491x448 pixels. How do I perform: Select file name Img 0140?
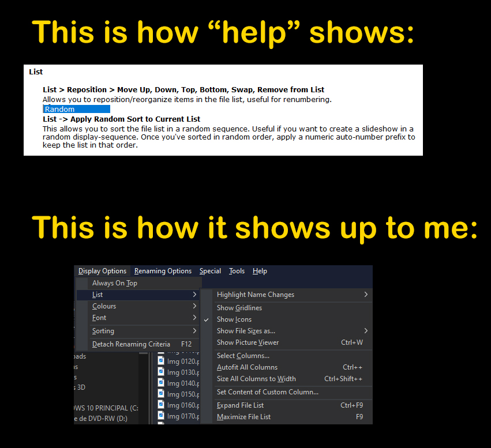click(x=183, y=383)
